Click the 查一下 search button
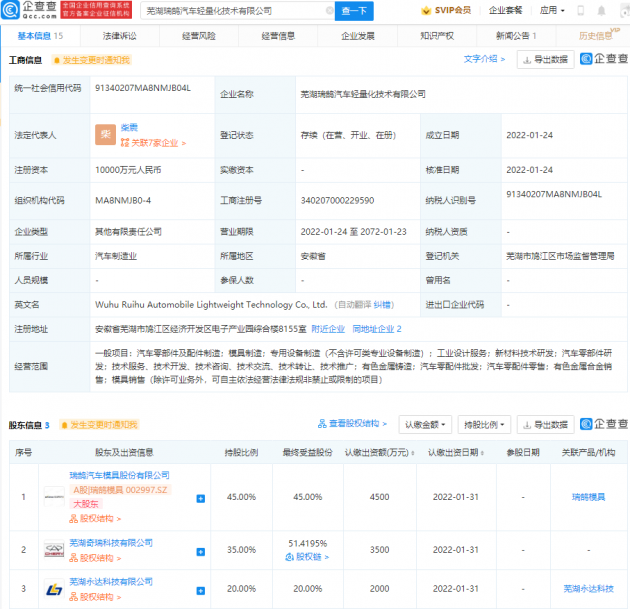The width and height of the screenshot is (630, 609). pyautogui.click(x=354, y=11)
